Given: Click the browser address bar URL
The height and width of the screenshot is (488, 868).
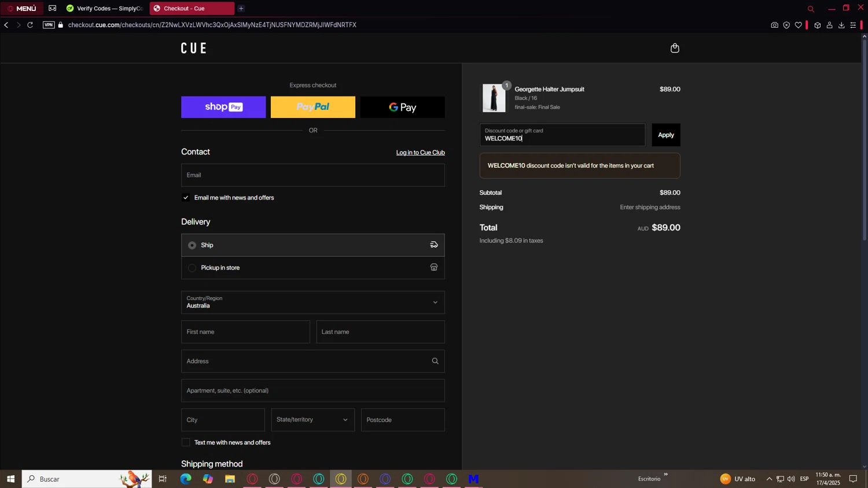Looking at the screenshot, I should (212, 25).
